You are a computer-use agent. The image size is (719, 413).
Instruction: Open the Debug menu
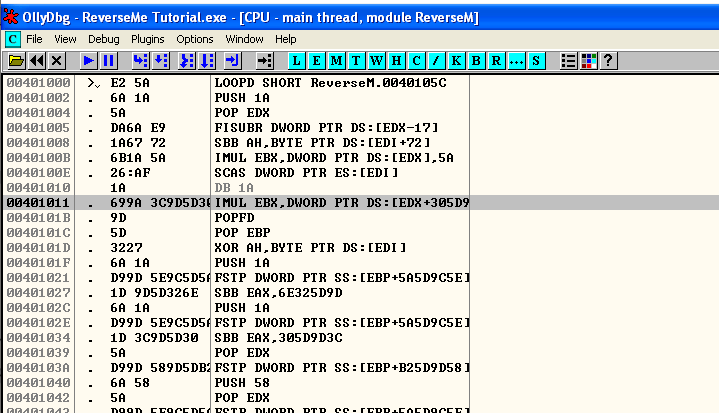[x=104, y=39]
